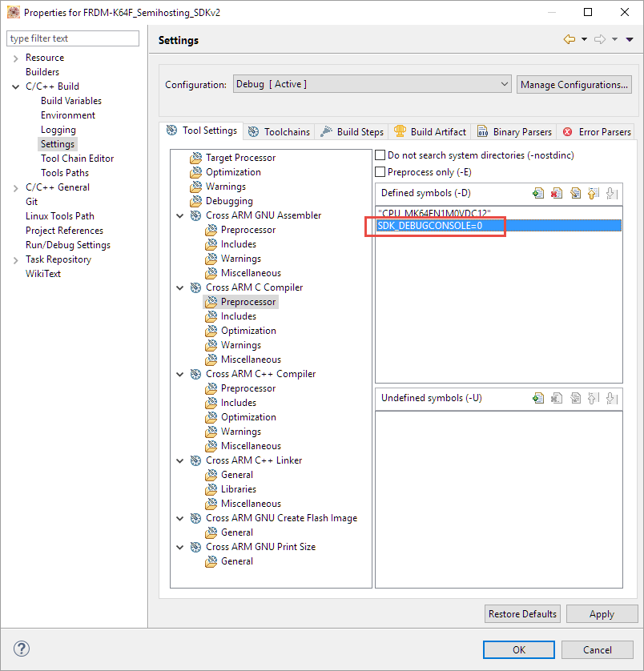Viewport: 644px width, 671px height.
Task: Select Includes under Cross ARM C Compiler
Action: 239,316
